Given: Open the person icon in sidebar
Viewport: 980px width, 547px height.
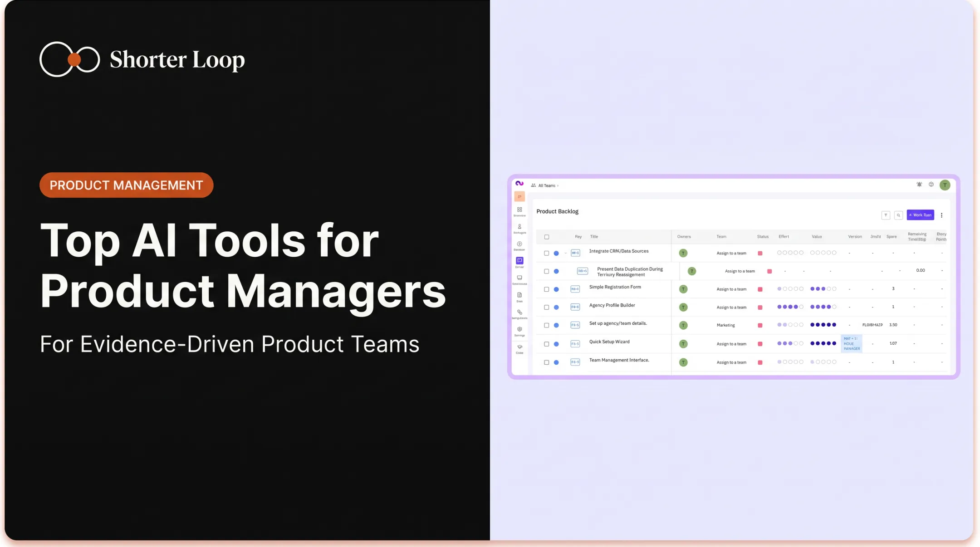Looking at the screenshot, I should [x=519, y=226].
